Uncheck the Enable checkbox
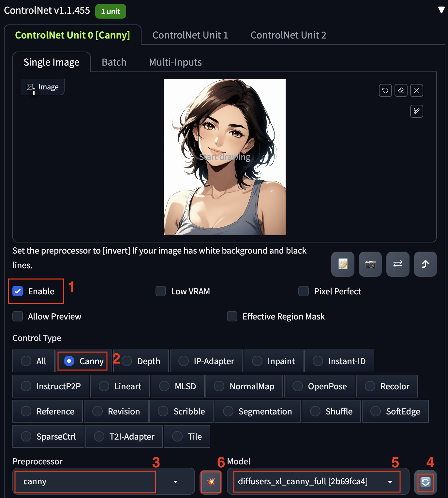 (18, 291)
